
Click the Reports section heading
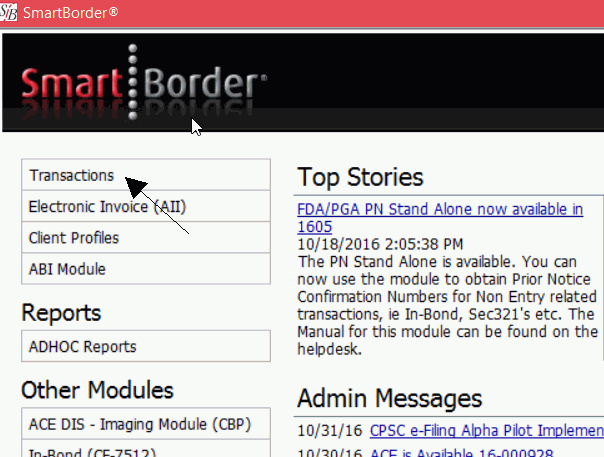pos(61,313)
